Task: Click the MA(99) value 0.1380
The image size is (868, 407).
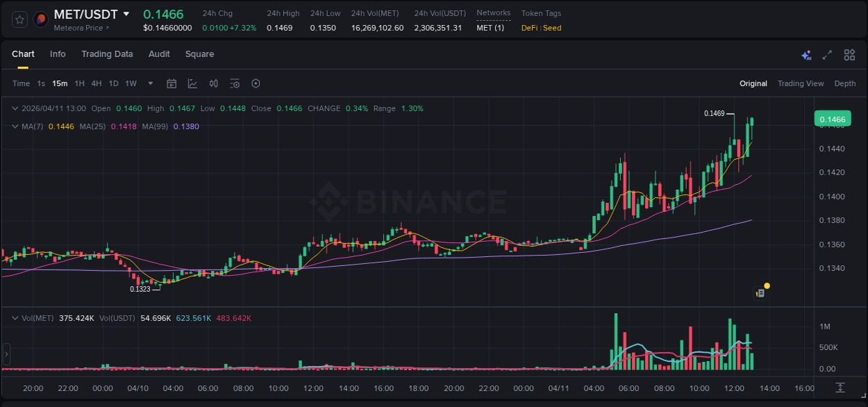Action: click(x=186, y=126)
